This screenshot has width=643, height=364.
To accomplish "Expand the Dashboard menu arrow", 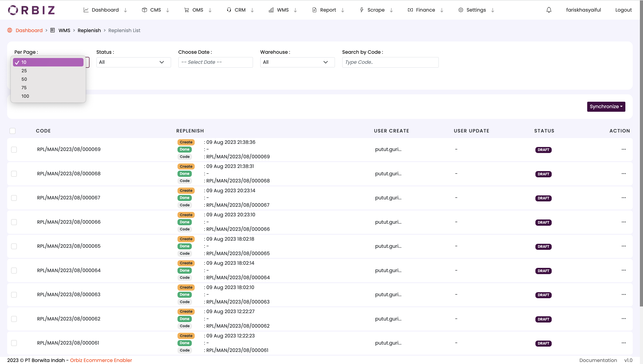I will (x=126, y=10).
